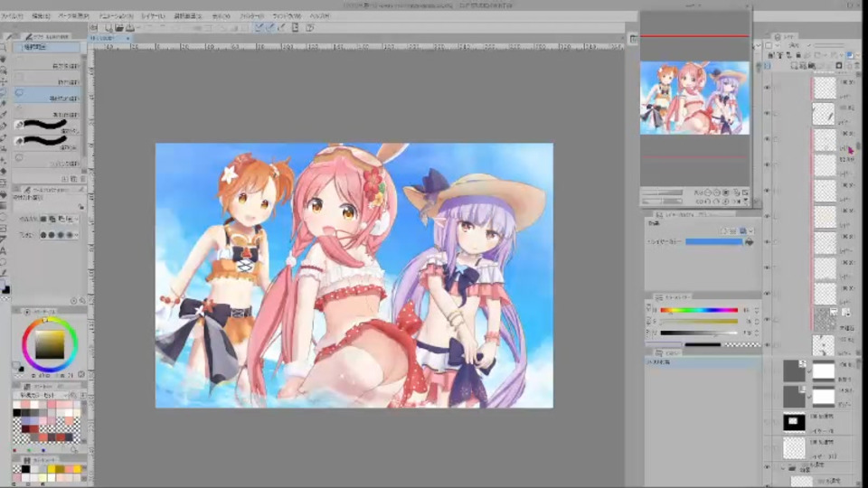Select the 選択範囲 sub tool group tab
The image size is (868, 488).
(x=46, y=47)
